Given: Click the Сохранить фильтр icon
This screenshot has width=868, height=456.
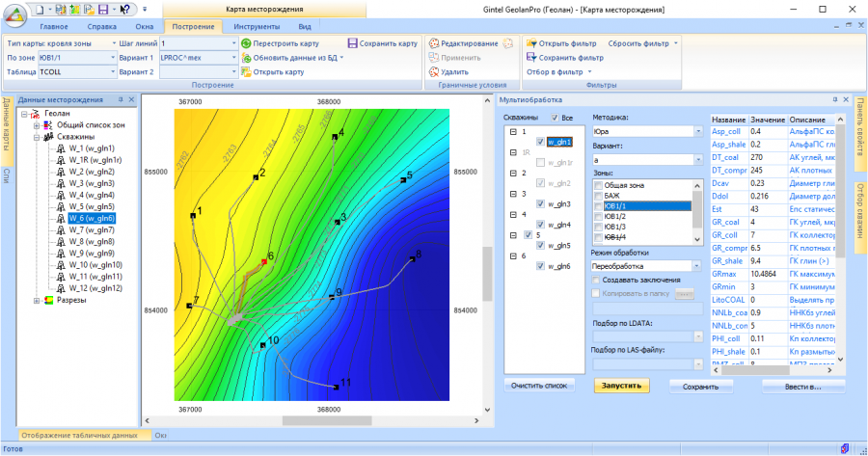Looking at the screenshot, I should tap(531, 58).
